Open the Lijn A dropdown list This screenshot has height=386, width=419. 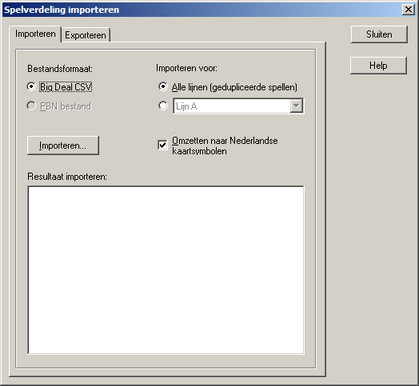[296, 106]
